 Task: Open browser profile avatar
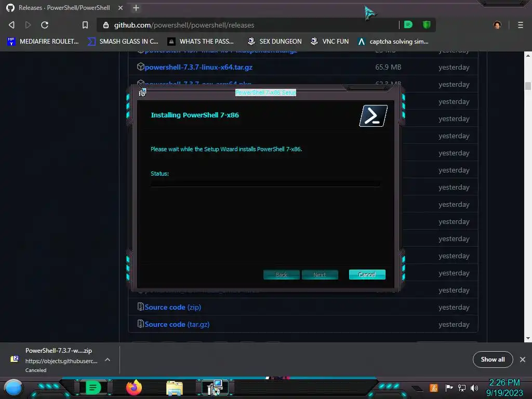tap(497, 25)
